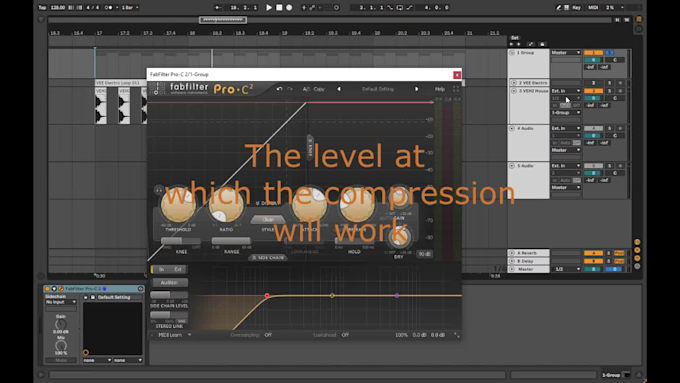Click the B Delay track icon

512,261
